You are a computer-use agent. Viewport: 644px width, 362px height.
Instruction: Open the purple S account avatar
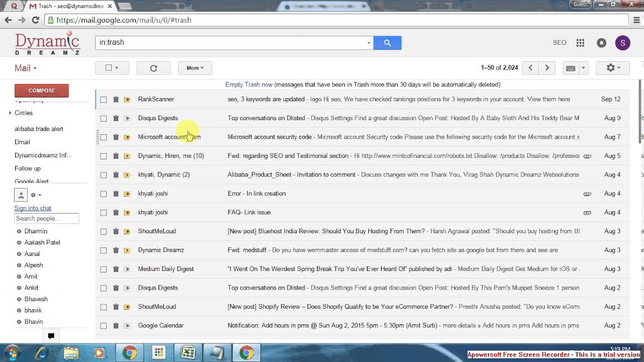(622, 43)
